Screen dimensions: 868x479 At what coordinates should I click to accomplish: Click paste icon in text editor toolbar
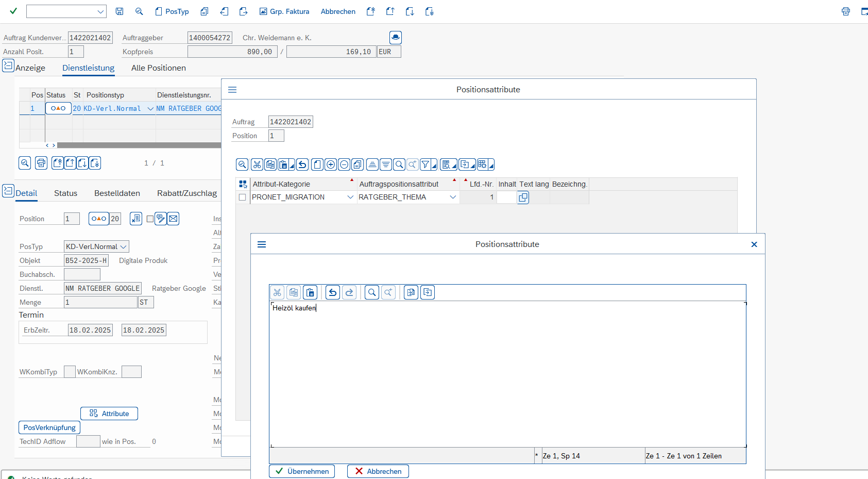point(310,293)
